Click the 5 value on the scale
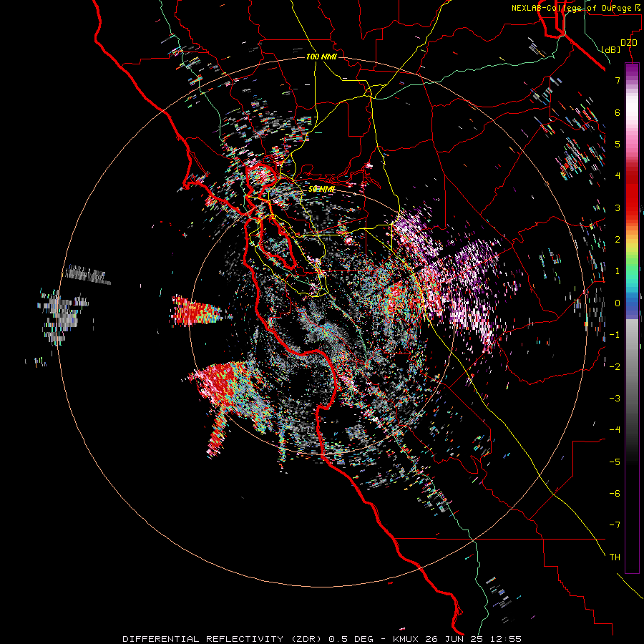 [618, 144]
